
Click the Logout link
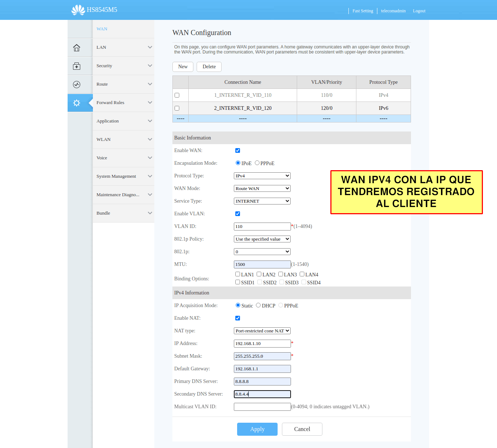[419, 11]
